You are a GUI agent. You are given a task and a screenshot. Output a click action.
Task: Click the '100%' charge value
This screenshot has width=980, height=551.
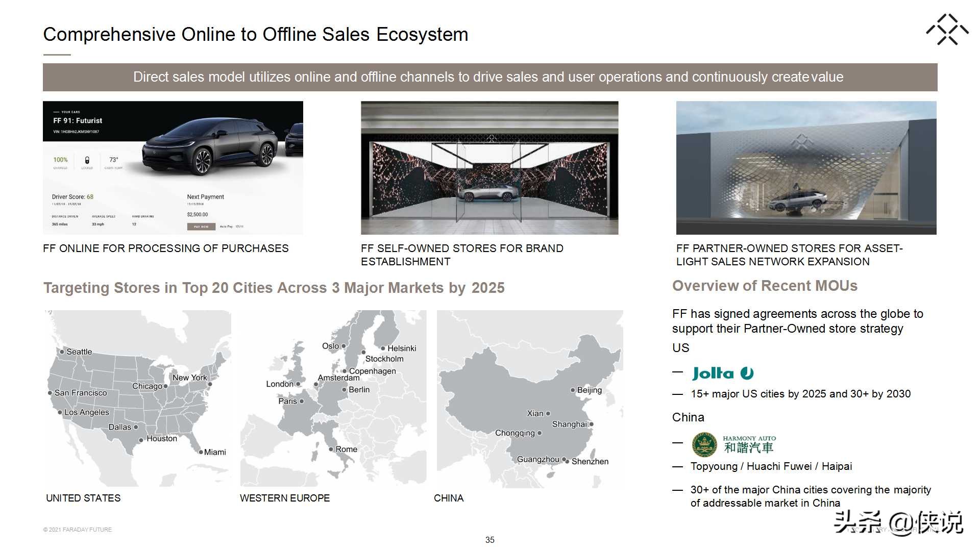point(60,160)
